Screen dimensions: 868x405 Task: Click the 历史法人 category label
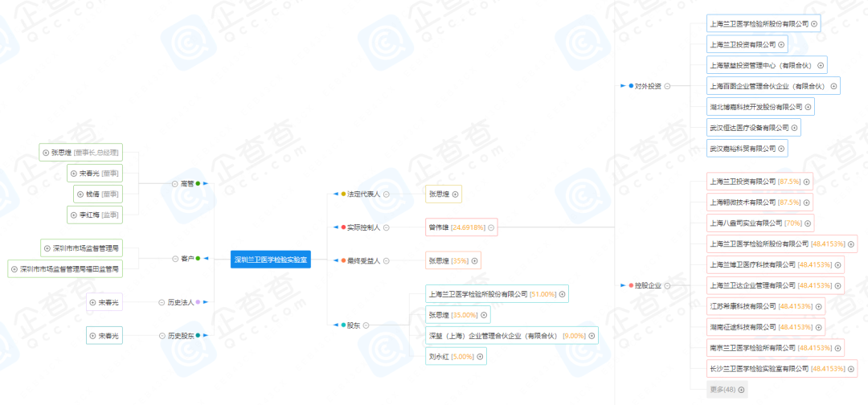(x=181, y=303)
